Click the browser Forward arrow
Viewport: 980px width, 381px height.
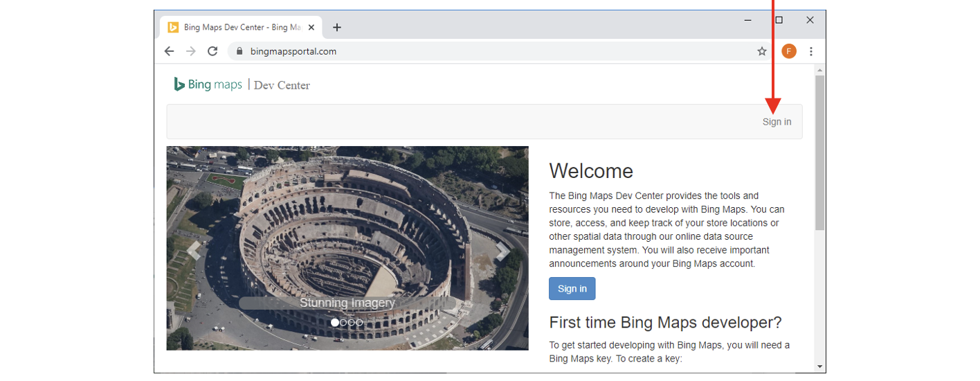[191, 51]
